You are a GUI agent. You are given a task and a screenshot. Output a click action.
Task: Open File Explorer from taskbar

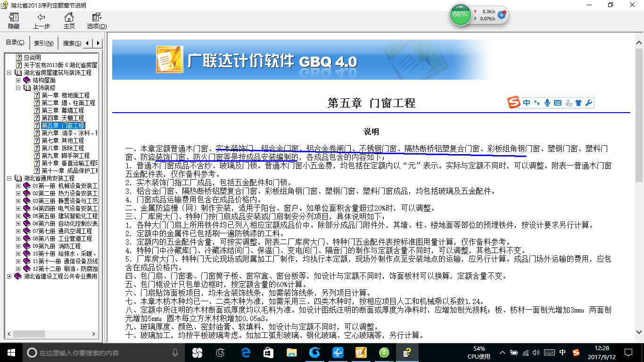pos(291,353)
